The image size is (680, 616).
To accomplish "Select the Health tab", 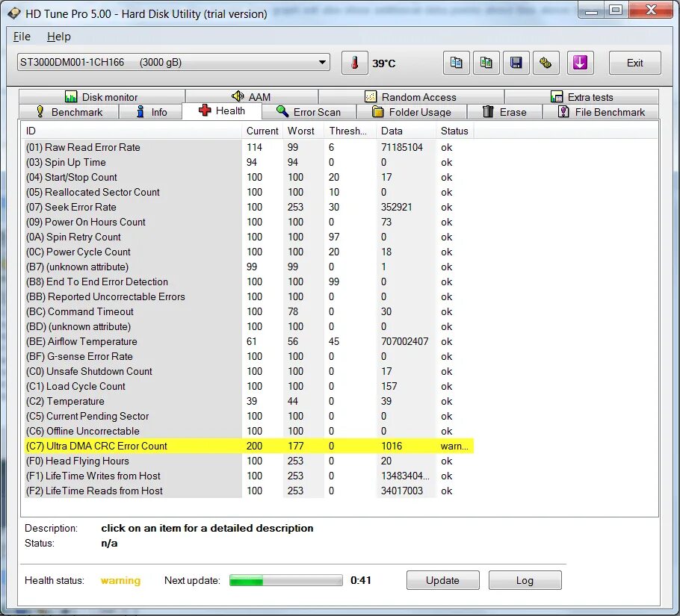I will tap(222, 111).
